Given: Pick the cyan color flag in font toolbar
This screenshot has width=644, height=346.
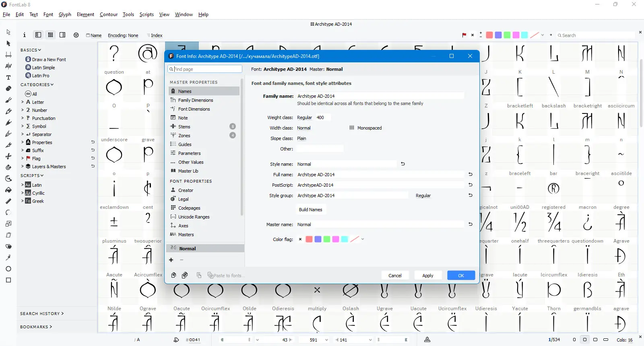Looking at the screenshot, I should click(x=525, y=35).
